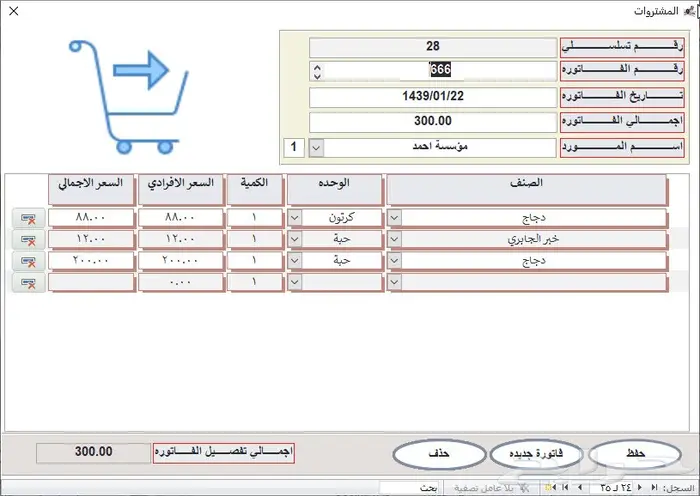Open unit dropdown for the ٢٠٠.٠٠ دجاج row
Image resolution: width=700 pixels, height=496 pixels.
[294, 261]
